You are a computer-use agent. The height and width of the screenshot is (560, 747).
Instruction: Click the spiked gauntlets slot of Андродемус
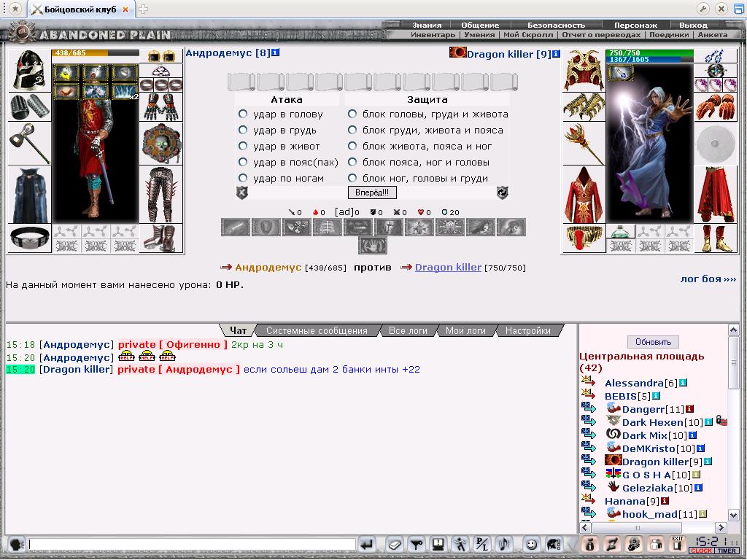coord(161,107)
